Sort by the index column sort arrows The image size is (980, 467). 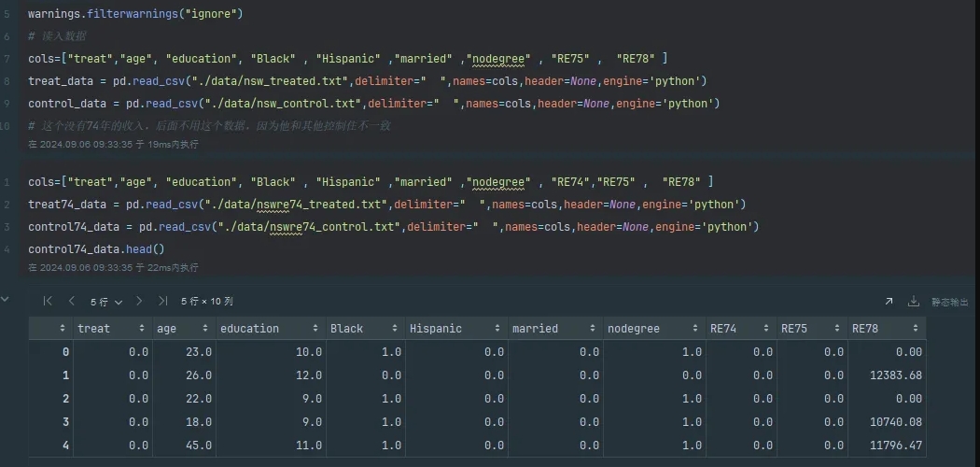pos(62,328)
